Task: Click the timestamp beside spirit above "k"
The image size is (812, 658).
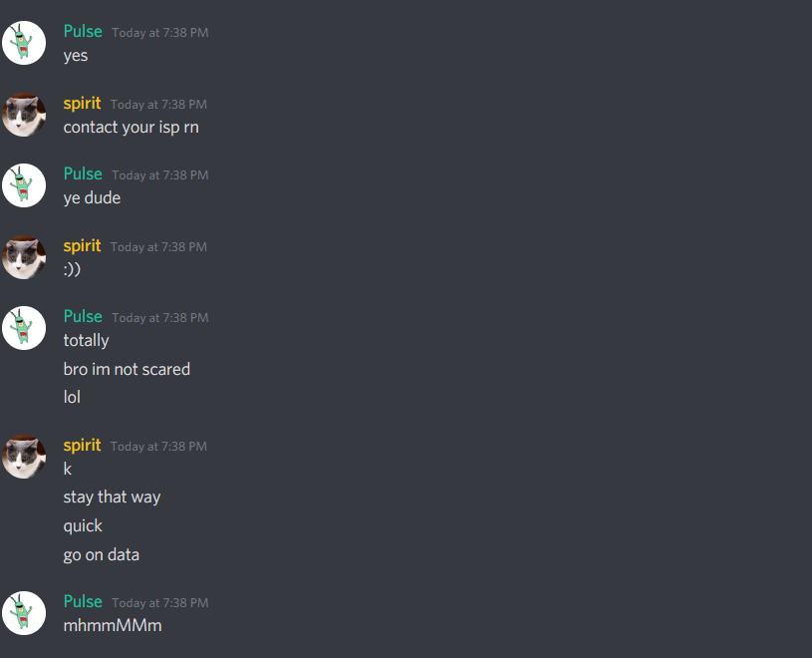Action: [x=158, y=447]
